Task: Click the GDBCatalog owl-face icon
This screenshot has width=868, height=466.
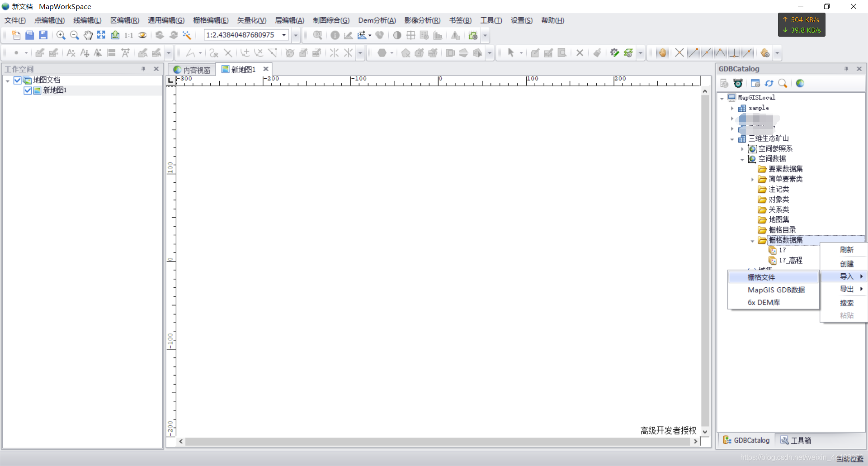Action: coord(738,83)
